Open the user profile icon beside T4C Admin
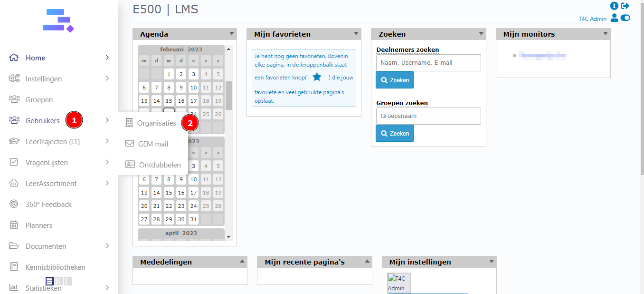 click(615, 18)
